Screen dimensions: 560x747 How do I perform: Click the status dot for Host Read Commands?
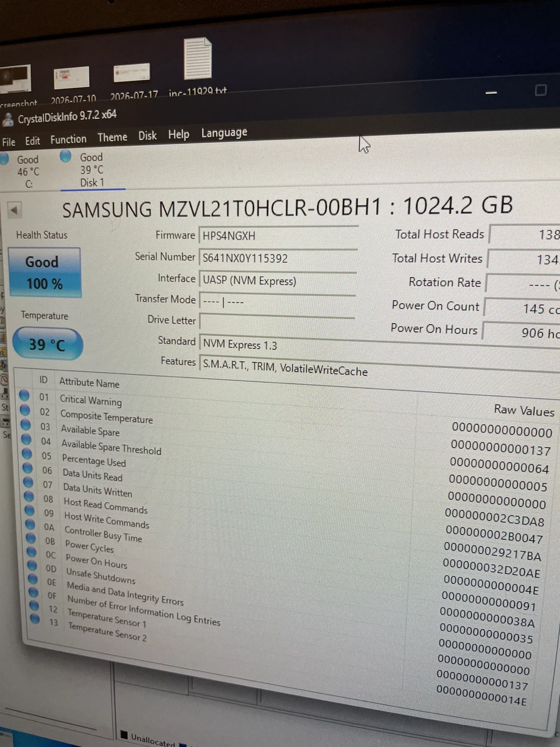click(30, 496)
